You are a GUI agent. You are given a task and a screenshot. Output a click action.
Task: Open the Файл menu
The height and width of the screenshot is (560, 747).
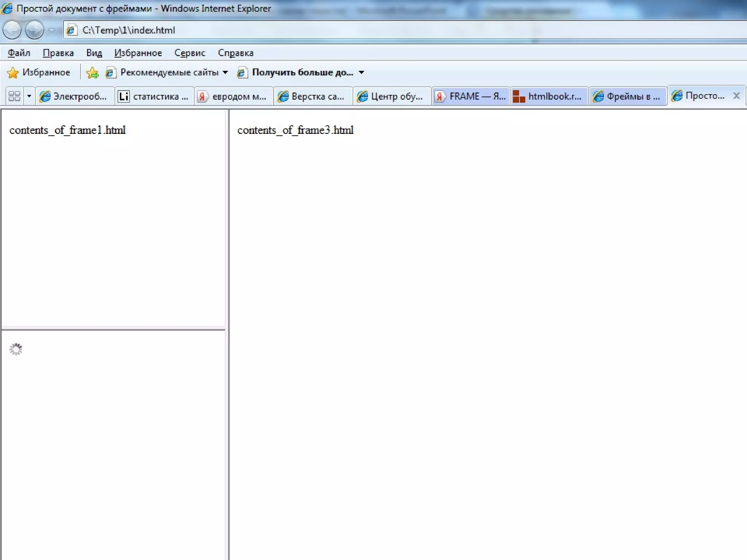tap(19, 53)
